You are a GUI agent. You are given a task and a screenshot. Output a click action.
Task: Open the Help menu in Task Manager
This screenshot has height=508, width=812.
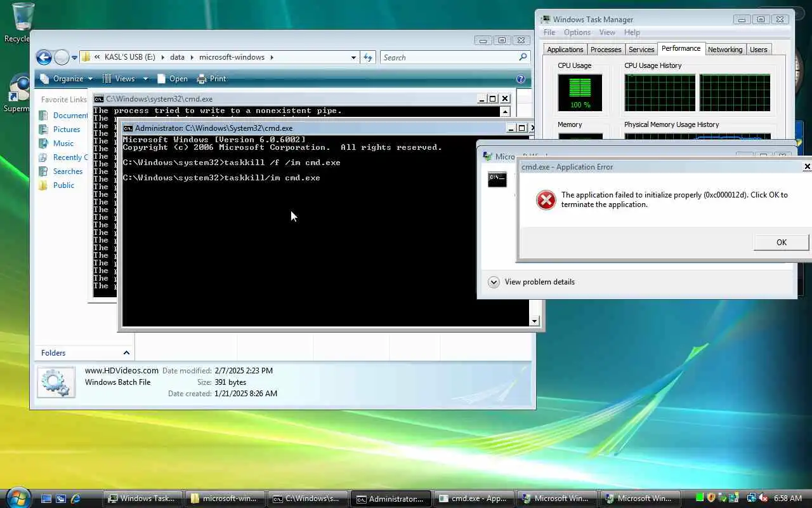point(632,32)
